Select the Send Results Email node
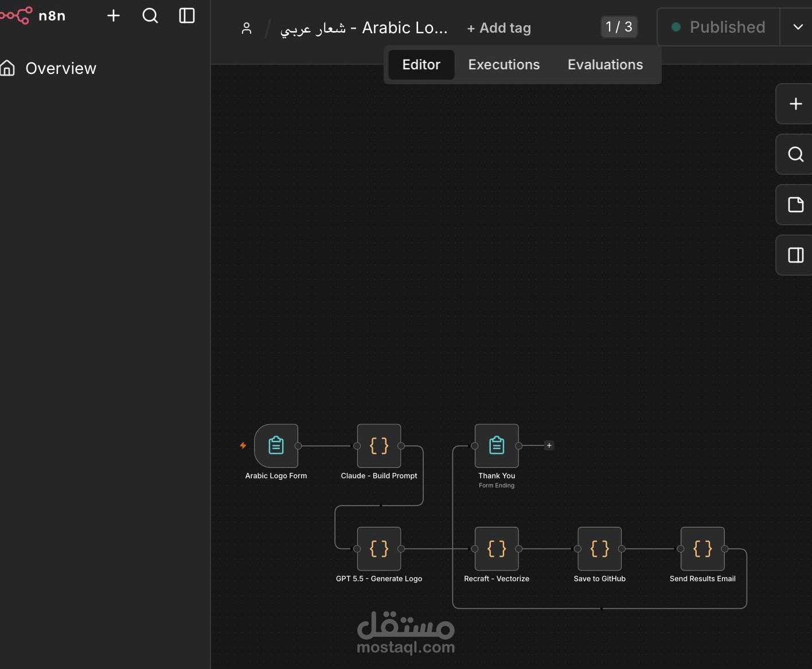This screenshot has height=669, width=812. (x=702, y=549)
